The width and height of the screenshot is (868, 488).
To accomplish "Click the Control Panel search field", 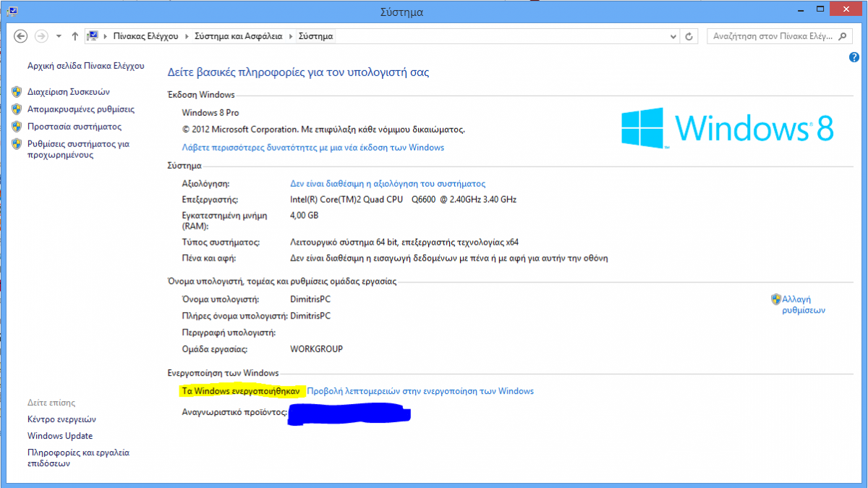I will [x=770, y=36].
